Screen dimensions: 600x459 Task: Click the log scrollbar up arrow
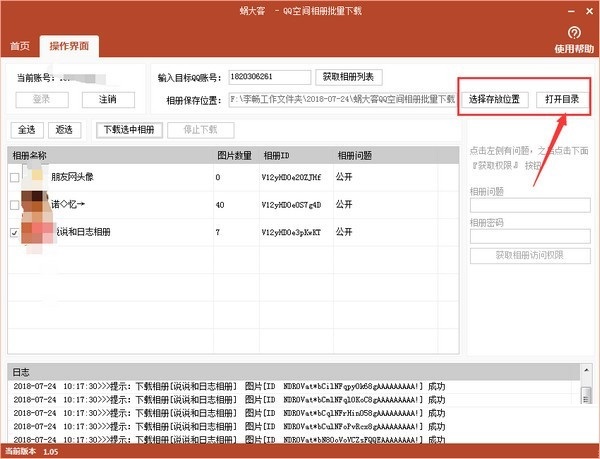pyautogui.click(x=586, y=370)
